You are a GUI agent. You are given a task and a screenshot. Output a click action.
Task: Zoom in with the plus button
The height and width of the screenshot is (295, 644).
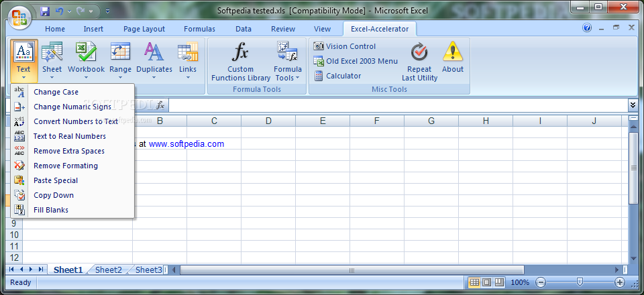pyautogui.click(x=619, y=282)
